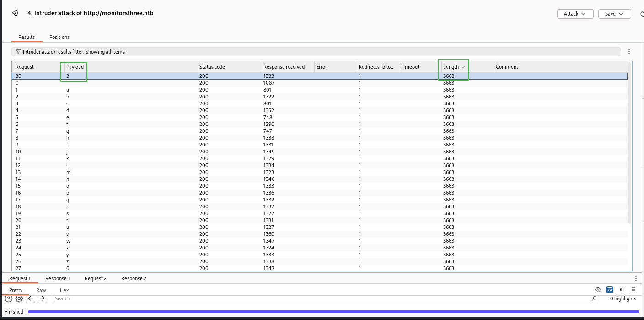Click the 0 highlights label
Screen dimensions: 644x320
pos(623,298)
